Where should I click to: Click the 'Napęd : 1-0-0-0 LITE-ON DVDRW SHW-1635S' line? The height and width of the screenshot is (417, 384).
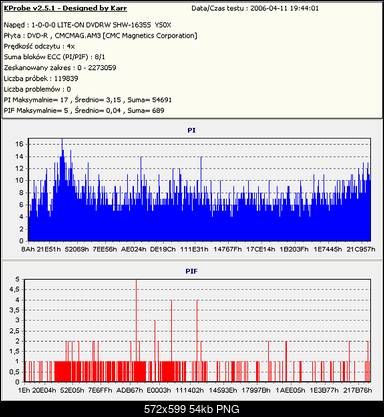tap(87, 25)
